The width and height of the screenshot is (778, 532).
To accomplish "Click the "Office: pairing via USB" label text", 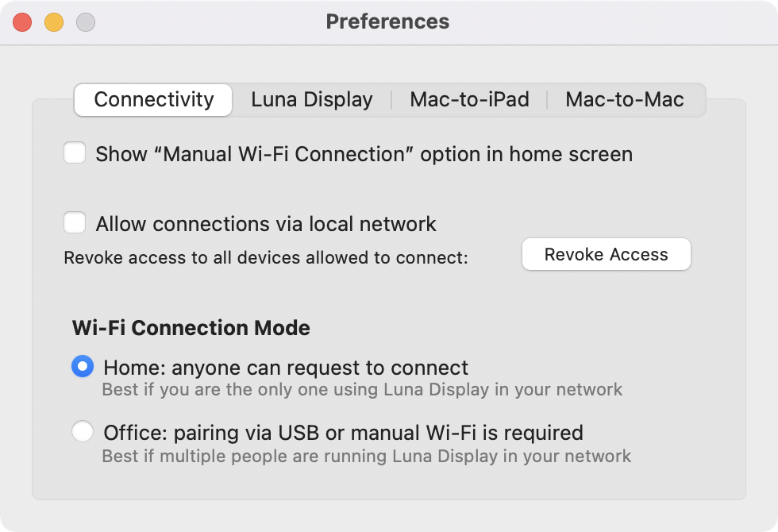I will click(343, 433).
